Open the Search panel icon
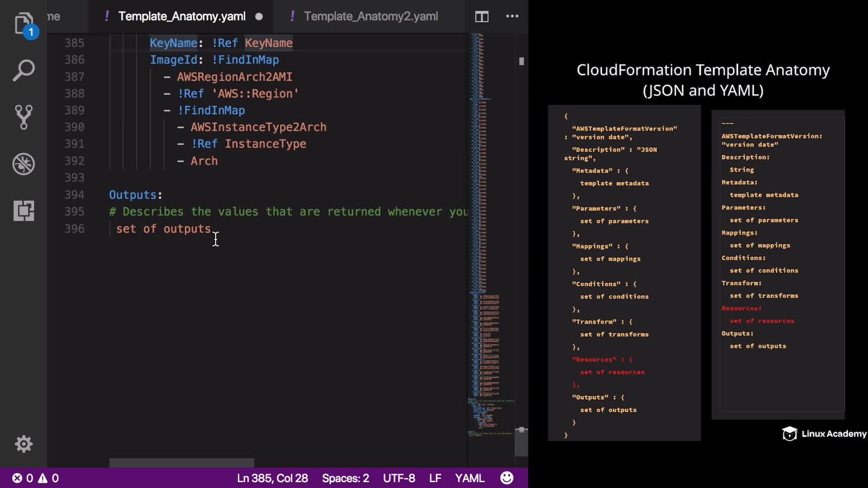 [24, 70]
